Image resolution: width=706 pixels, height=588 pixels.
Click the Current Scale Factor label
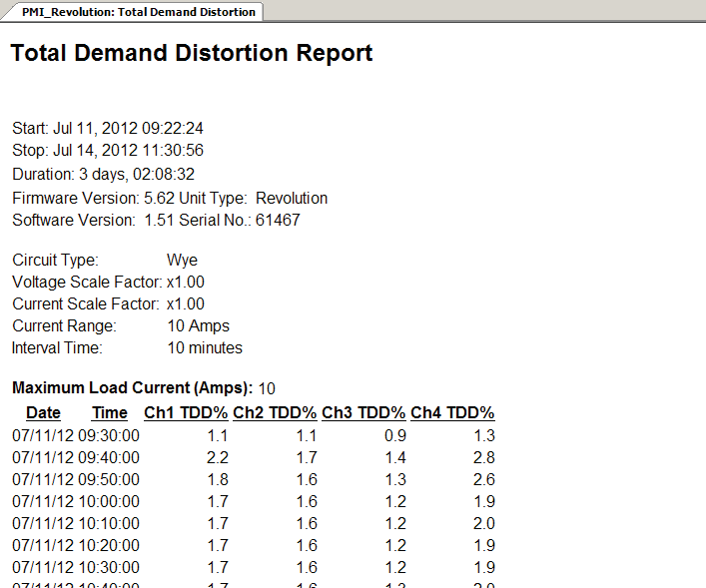(x=86, y=304)
